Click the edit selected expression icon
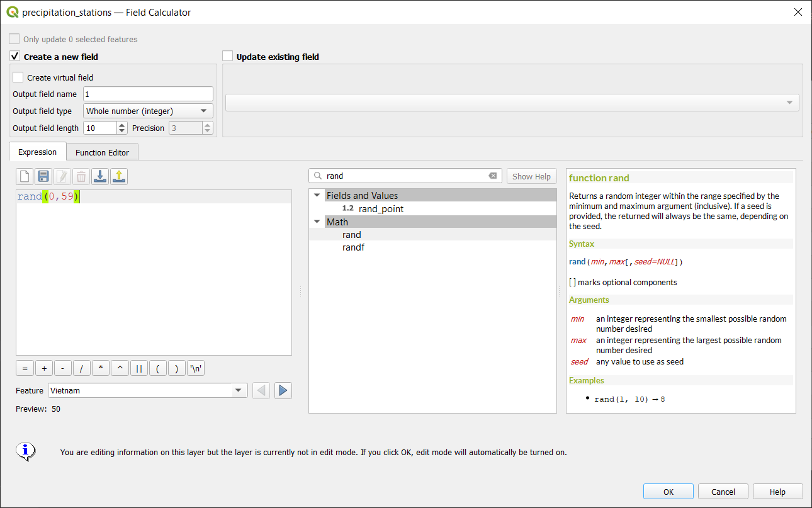The width and height of the screenshot is (812, 508). pyautogui.click(x=62, y=176)
